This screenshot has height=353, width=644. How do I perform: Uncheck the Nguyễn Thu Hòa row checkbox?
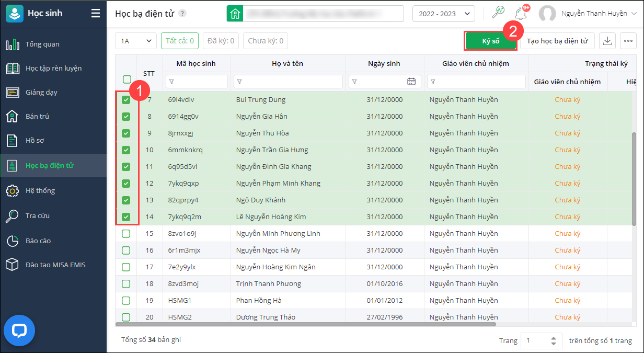(x=126, y=133)
